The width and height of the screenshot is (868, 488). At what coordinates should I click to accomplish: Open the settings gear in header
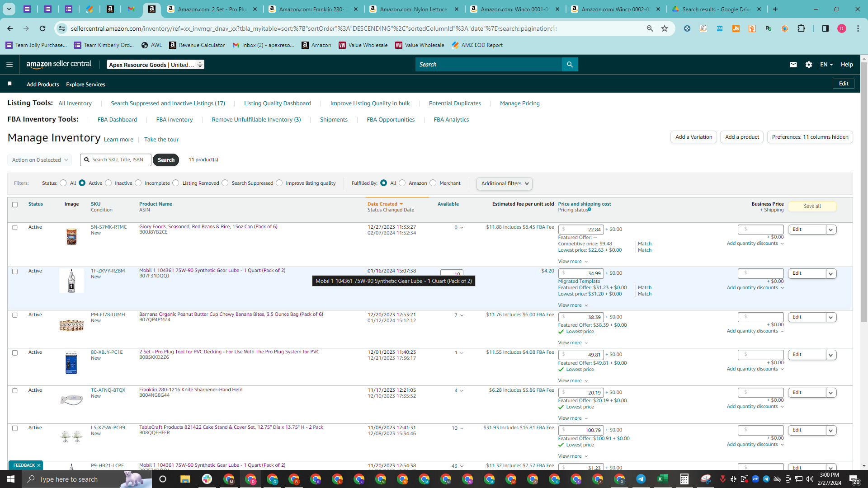click(x=809, y=65)
